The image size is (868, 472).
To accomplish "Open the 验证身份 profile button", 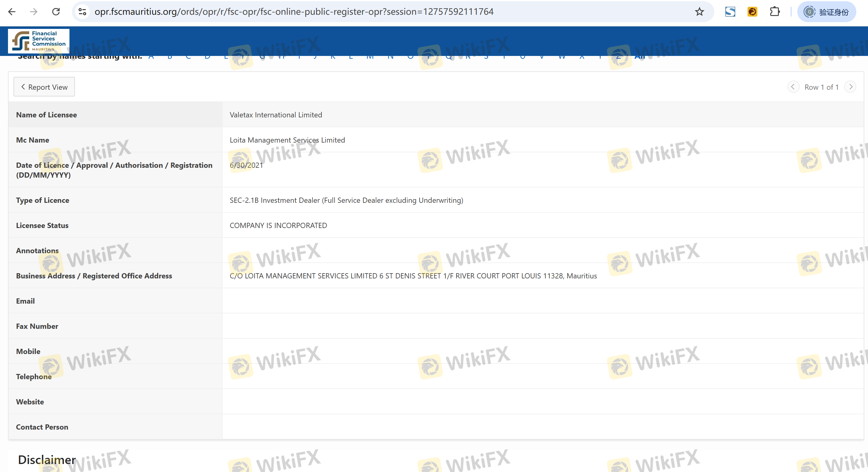I will click(827, 12).
